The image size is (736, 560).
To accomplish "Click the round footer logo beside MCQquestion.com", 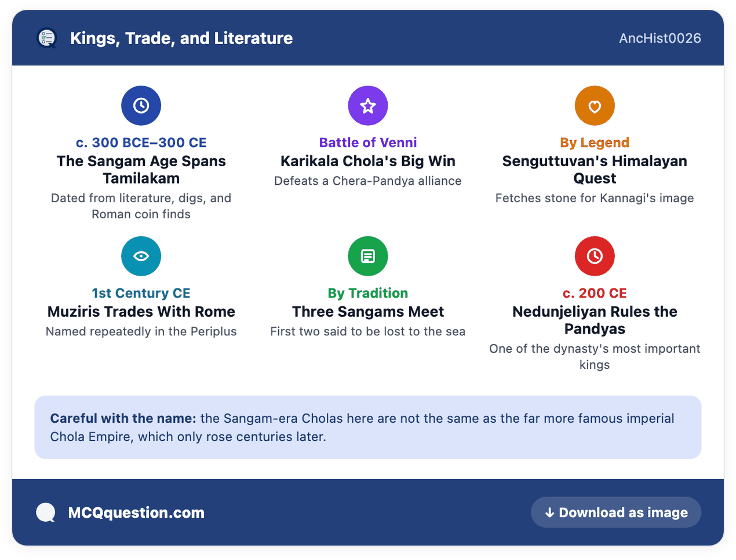I will coord(46,513).
